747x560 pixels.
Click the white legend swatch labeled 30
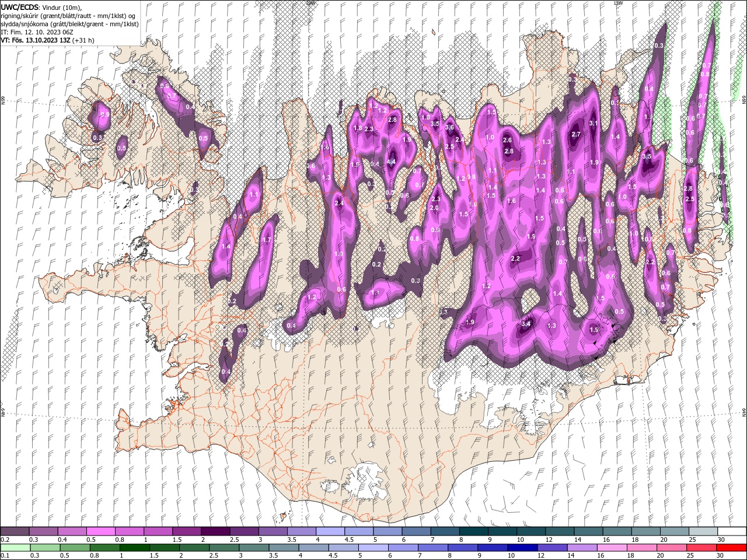[x=732, y=531]
